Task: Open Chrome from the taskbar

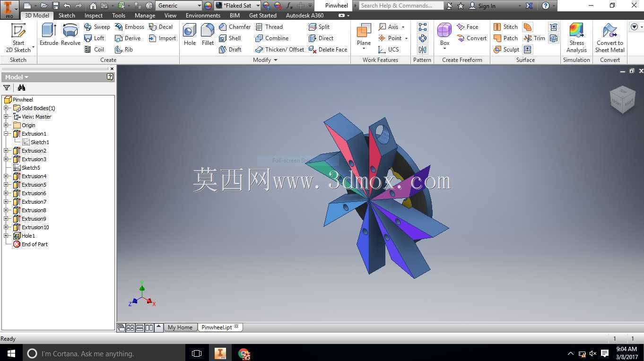Action: (244, 353)
